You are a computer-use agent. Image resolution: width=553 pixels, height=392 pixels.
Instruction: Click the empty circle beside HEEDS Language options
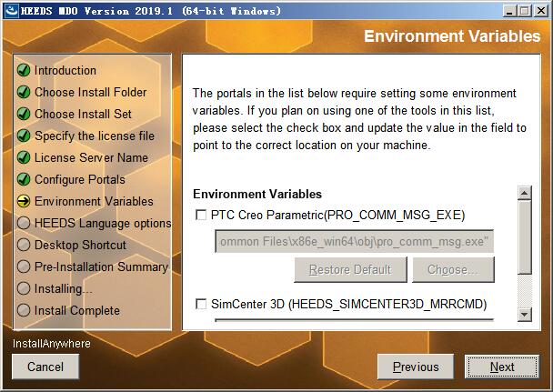pos(24,223)
